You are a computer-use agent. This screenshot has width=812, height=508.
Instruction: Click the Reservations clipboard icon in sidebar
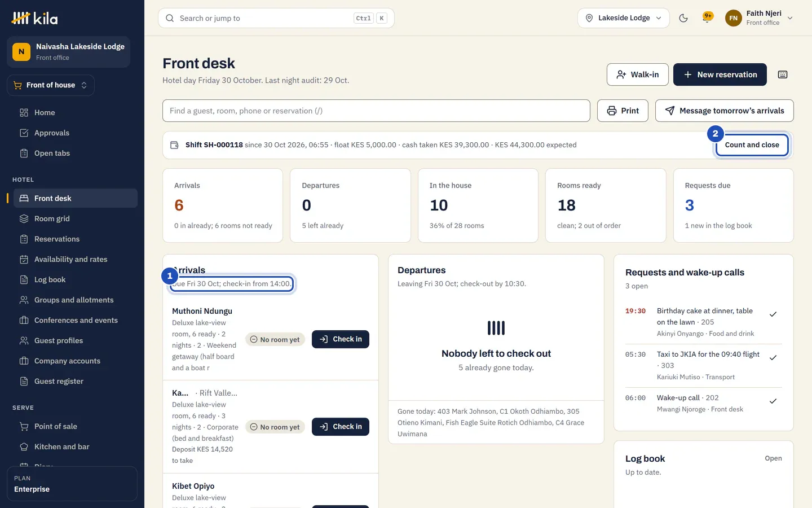pos(24,239)
